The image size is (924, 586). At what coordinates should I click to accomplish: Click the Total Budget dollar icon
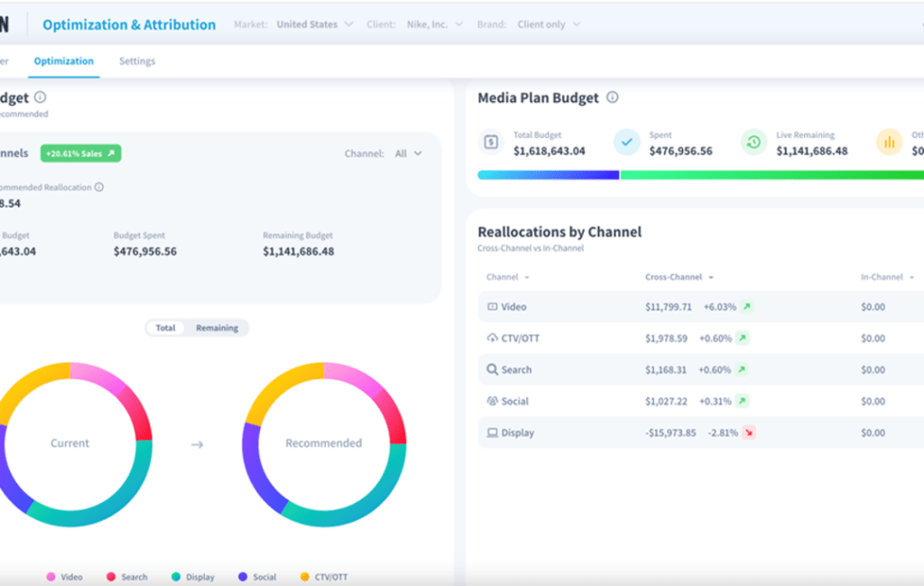pos(491,142)
